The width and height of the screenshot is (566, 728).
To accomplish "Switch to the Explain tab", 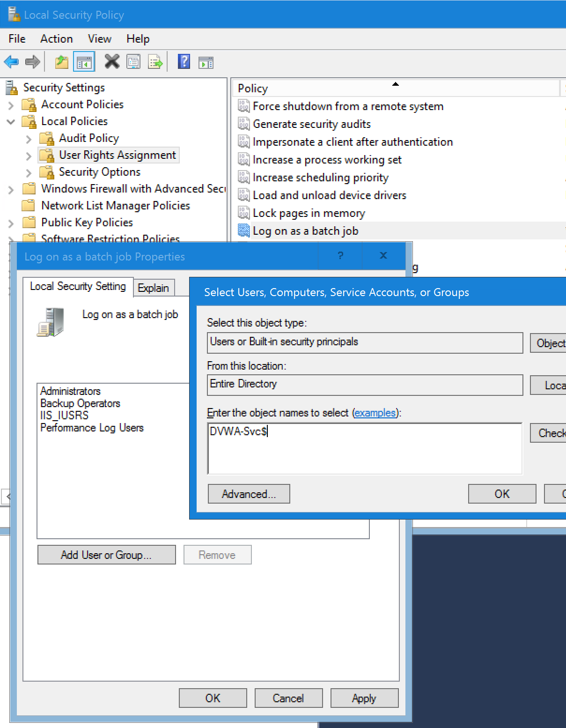I will pos(154,288).
